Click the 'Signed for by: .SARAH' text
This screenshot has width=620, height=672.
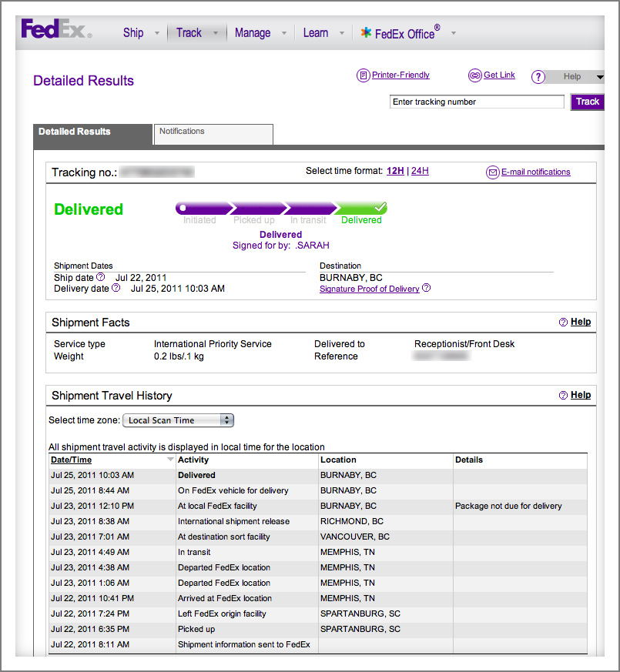tap(281, 246)
